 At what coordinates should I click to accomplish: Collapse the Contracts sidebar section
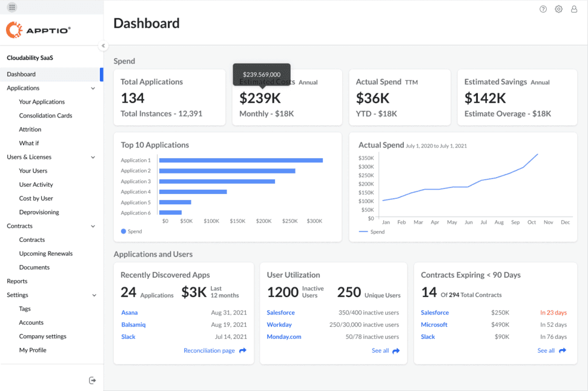(x=93, y=226)
